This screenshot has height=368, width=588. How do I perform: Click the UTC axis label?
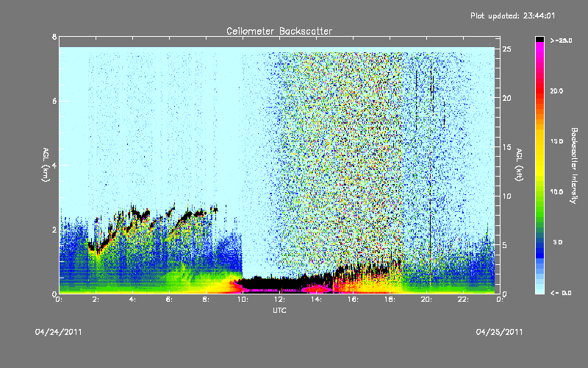click(279, 310)
